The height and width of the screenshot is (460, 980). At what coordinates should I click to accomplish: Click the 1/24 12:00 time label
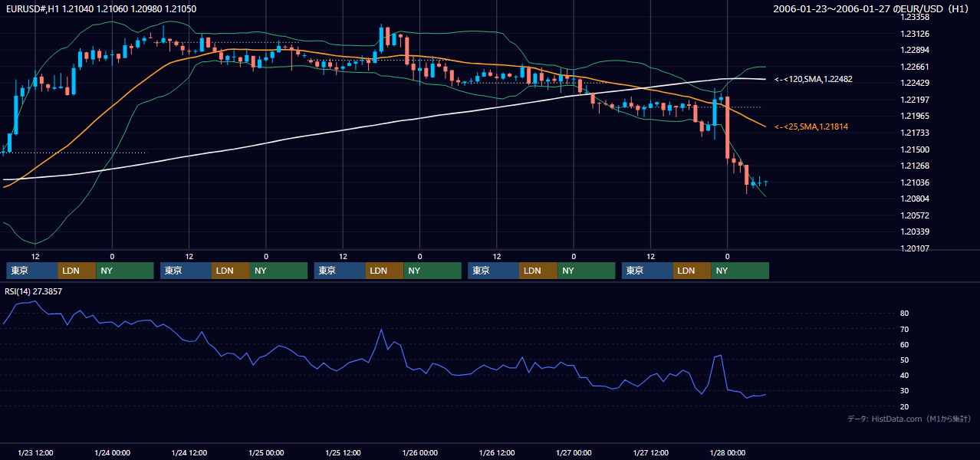pos(189,453)
